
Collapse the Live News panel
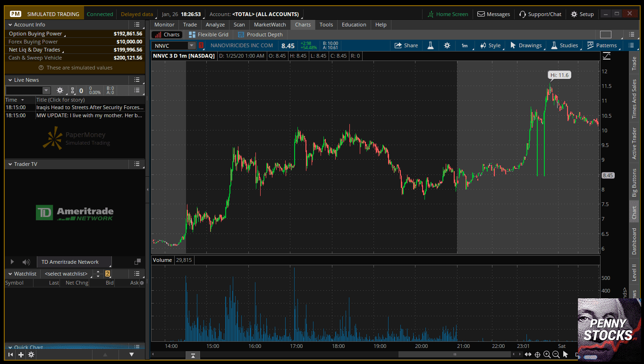click(10, 80)
